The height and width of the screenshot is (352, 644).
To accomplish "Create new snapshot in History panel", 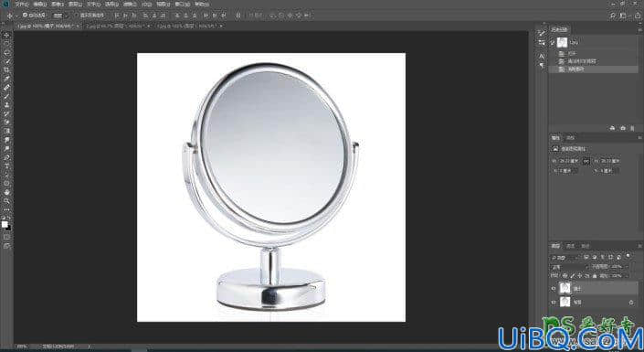I will [623, 128].
